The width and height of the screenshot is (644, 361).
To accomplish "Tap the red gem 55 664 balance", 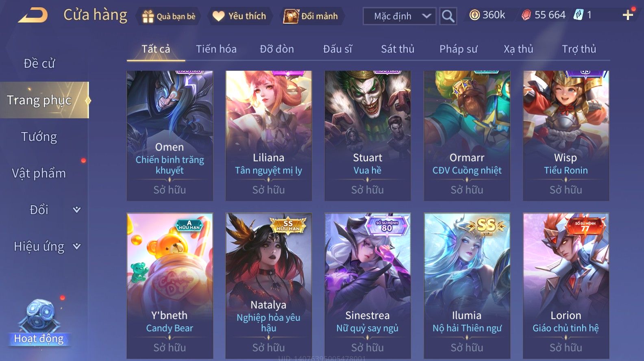I will (x=544, y=15).
